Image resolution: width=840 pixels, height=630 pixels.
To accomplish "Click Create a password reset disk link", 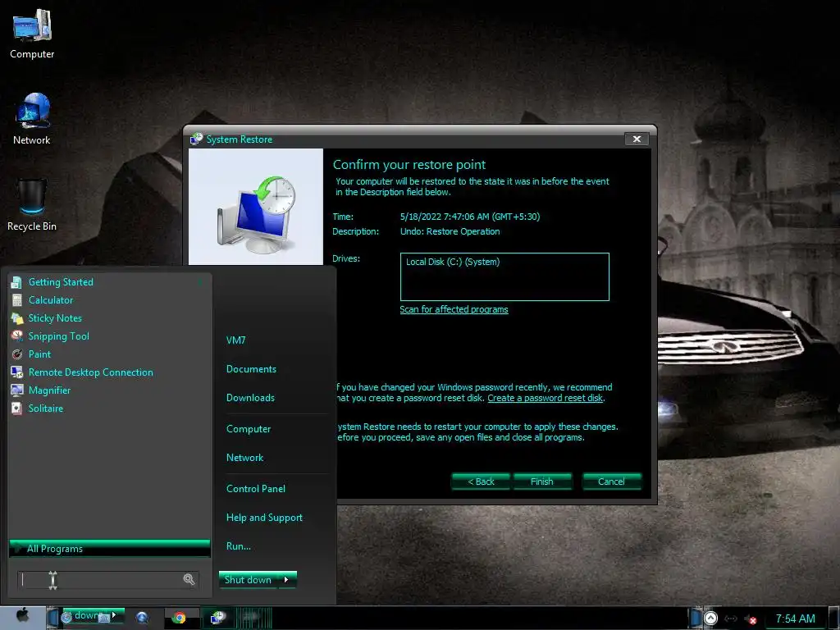I will click(x=546, y=398).
